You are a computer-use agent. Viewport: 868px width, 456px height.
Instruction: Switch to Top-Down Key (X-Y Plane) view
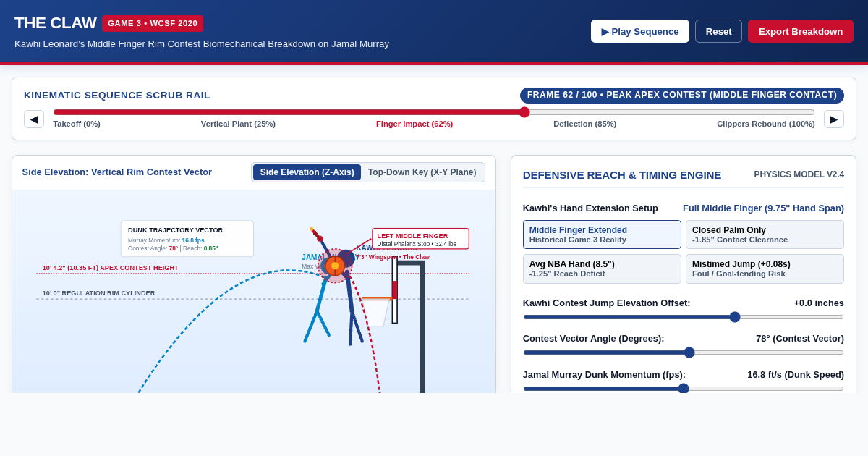(x=422, y=172)
